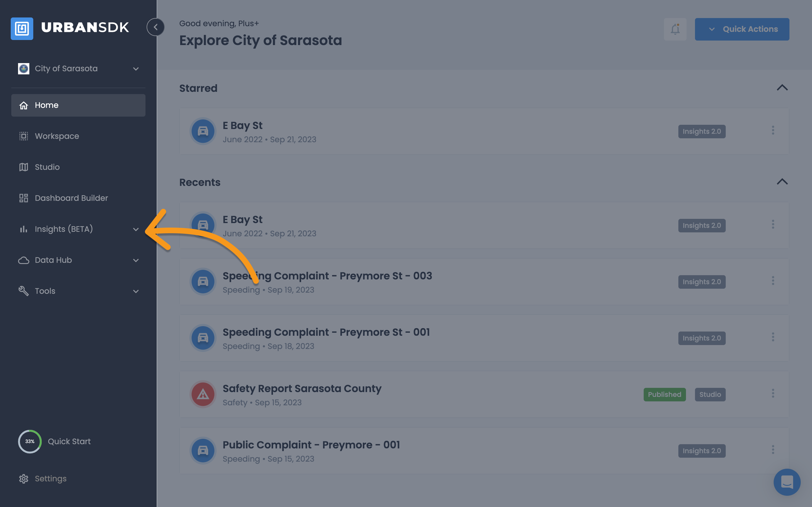Click the UrbanSDK logo icon

pyautogui.click(x=22, y=28)
